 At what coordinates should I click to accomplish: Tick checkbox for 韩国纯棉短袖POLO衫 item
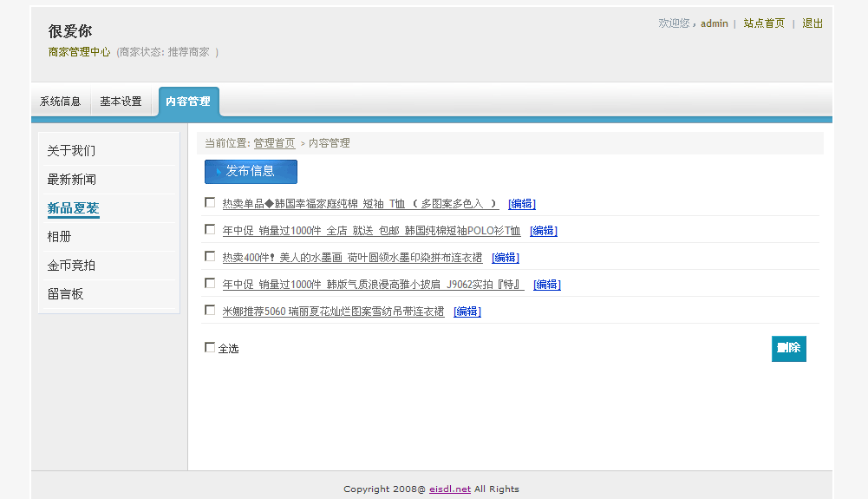[210, 229]
